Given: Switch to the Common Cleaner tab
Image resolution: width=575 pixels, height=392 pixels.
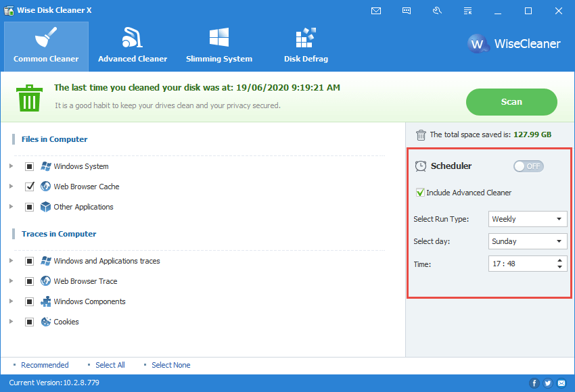Looking at the screenshot, I should [46, 46].
